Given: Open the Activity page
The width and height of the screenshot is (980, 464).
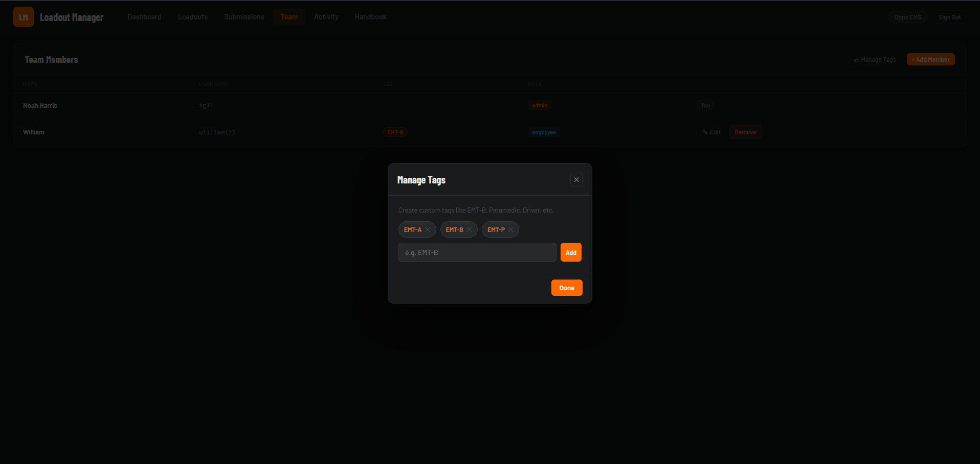Looking at the screenshot, I should coord(326,16).
